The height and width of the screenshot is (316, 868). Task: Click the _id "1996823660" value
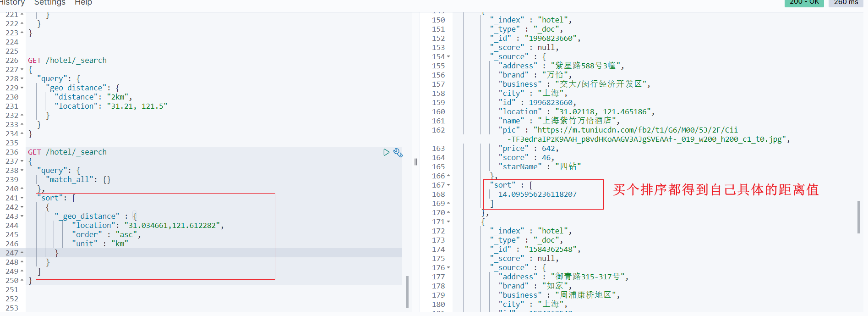[x=551, y=38]
